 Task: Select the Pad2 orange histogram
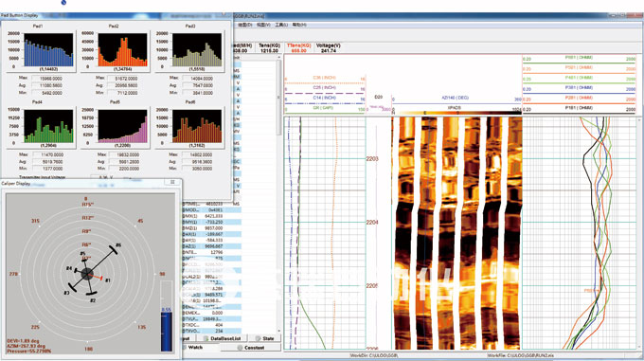[122, 49]
